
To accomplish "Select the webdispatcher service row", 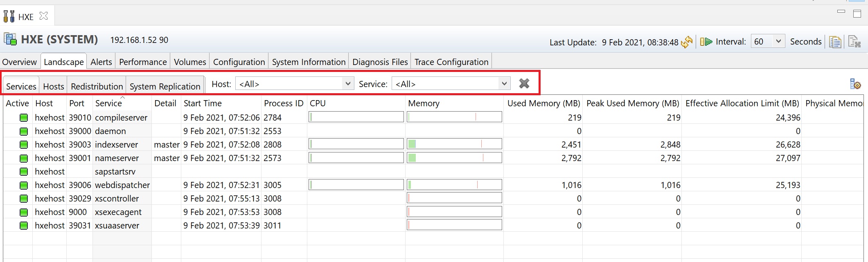I will pyautogui.click(x=122, y=185).
